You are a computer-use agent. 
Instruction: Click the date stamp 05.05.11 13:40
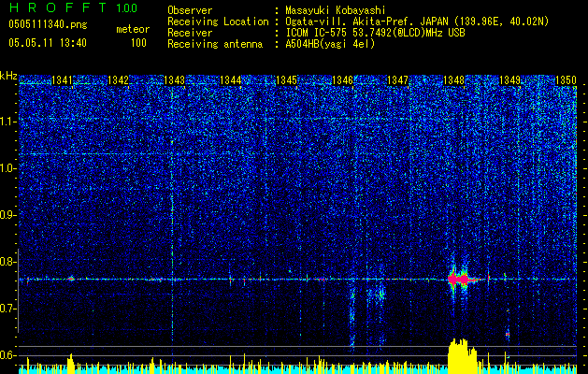(48, 43)
